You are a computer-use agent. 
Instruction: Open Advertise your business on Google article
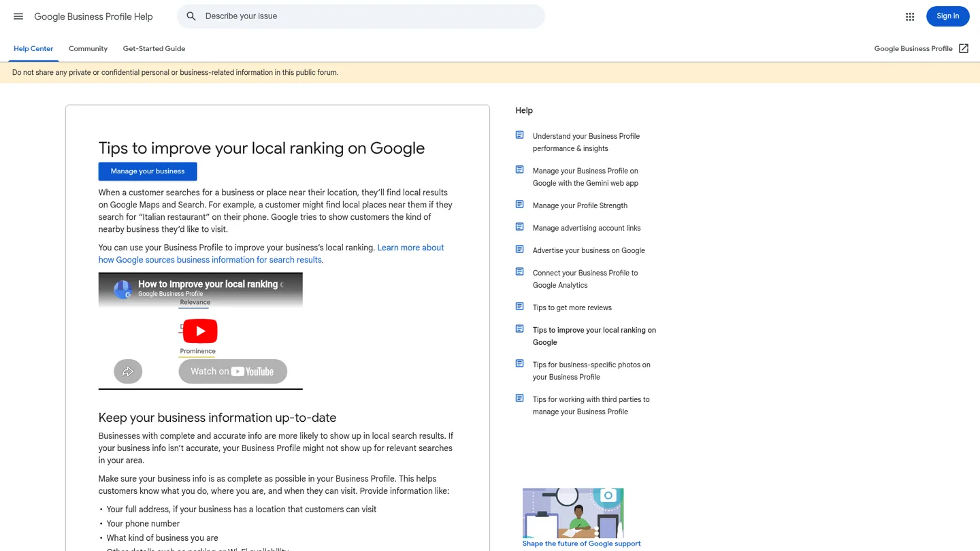tap(589, 250)
